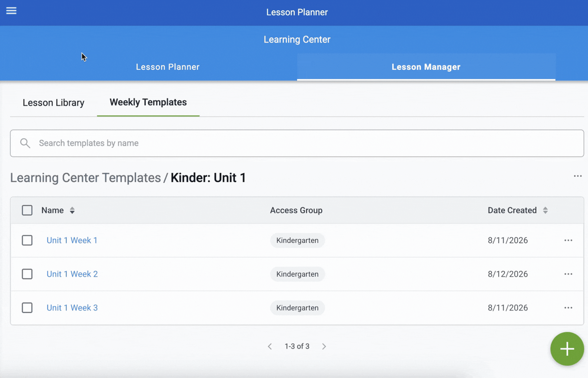Open more options for Unit 1 Week 1
The image size is (588, 378).
pos(568,240)
